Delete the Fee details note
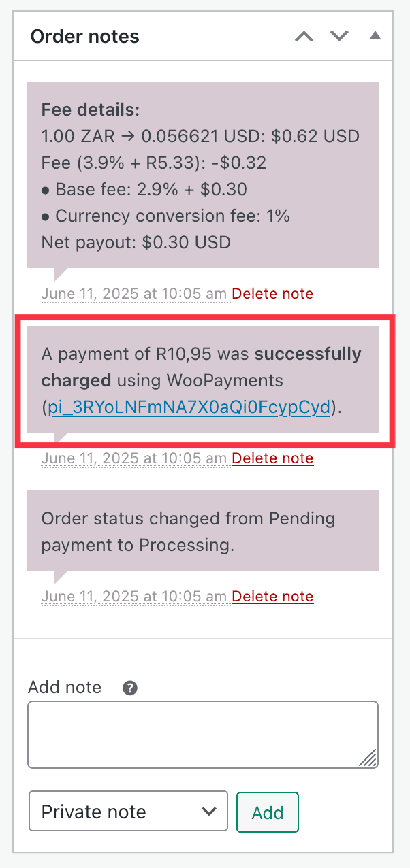 [272, 293]
